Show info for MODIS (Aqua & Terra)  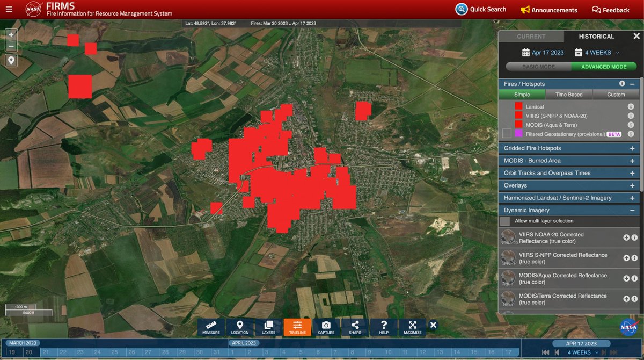[x=631, y=125]
